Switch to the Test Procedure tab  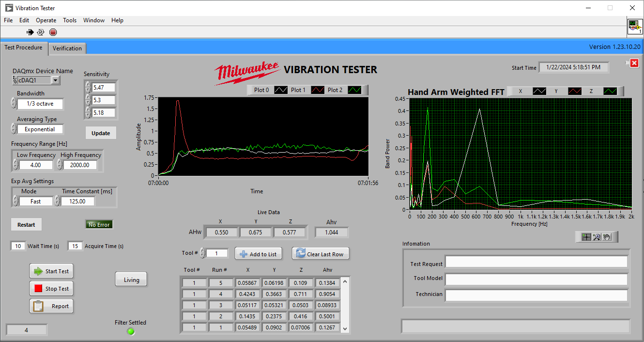[23, 47]
